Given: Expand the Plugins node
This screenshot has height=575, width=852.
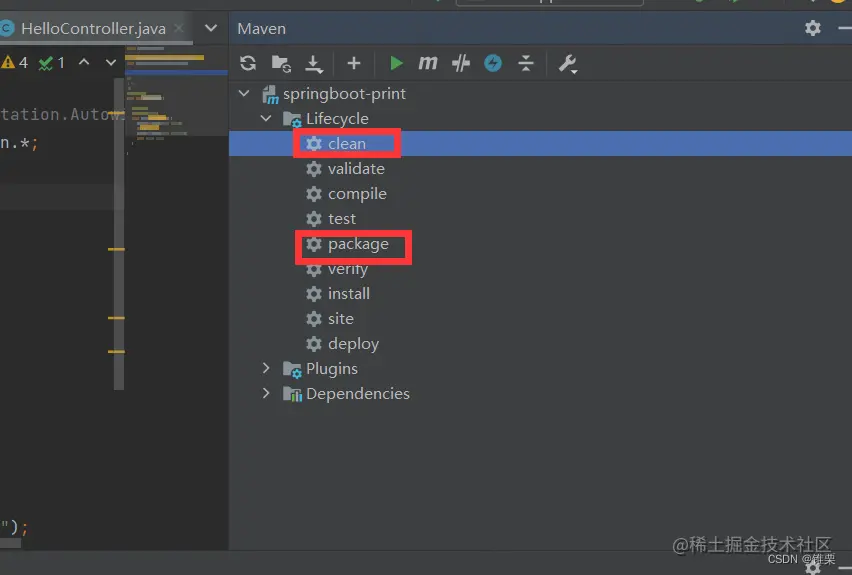Looking at the screenshot, I should point(266,368).
